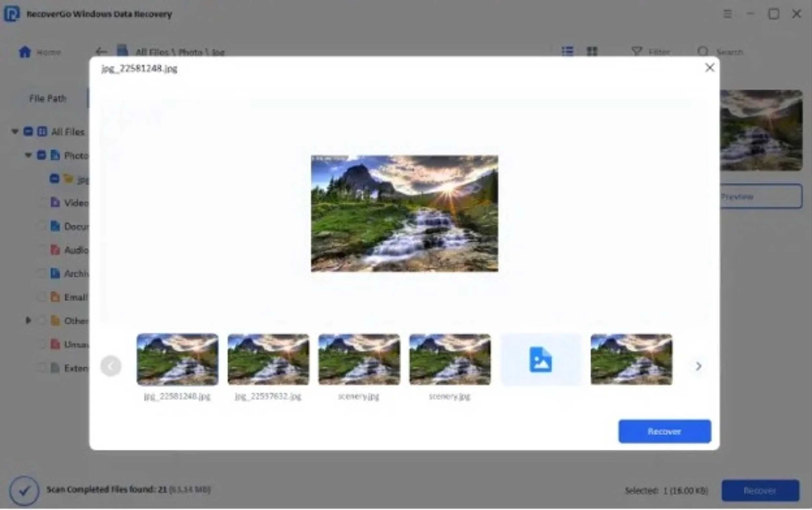The height and width of the screenshot is (510, 812).
Task: Switch to list view in main window
Action: click(567, 51)
